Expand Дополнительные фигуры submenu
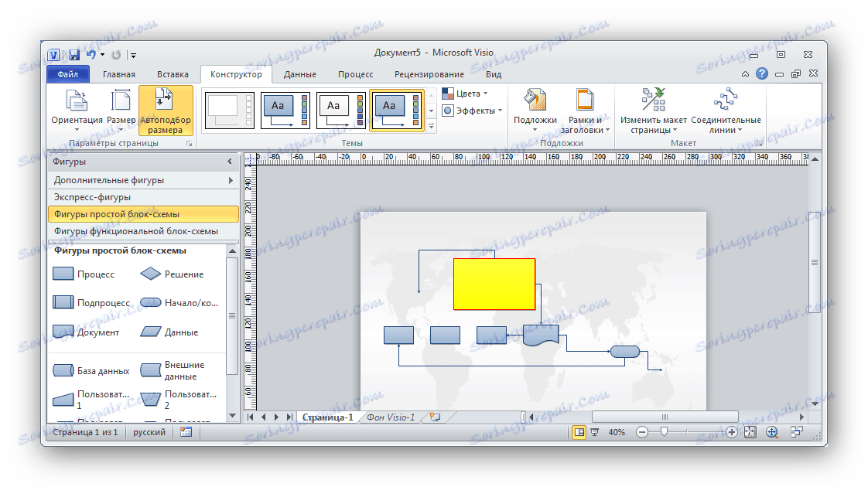The width and height of the screenshot is (868, 487). coord(143,180)
